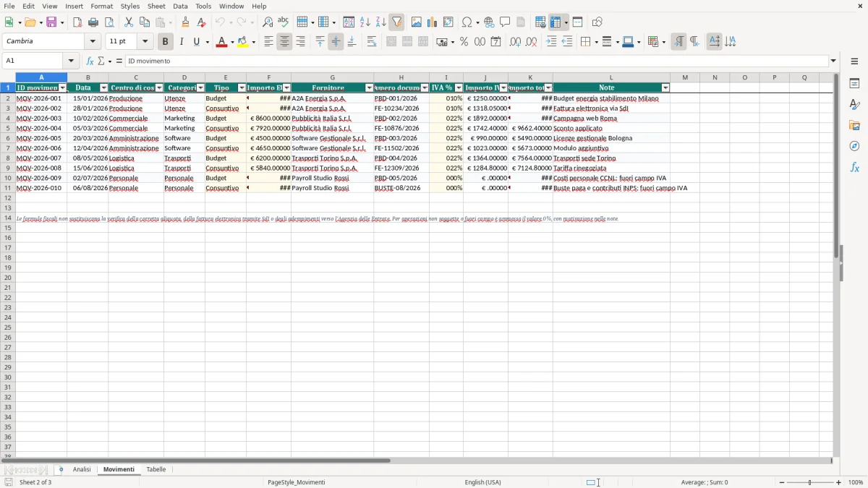This screenshot has height=488, width=868.
Task: Toggle Wrap Text for the cell
Action: pos(372,42)
